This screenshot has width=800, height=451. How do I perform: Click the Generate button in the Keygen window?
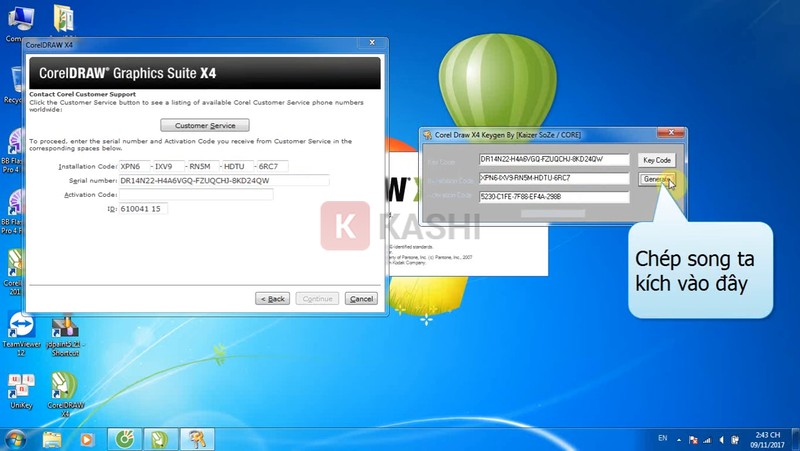click(657, 179)
